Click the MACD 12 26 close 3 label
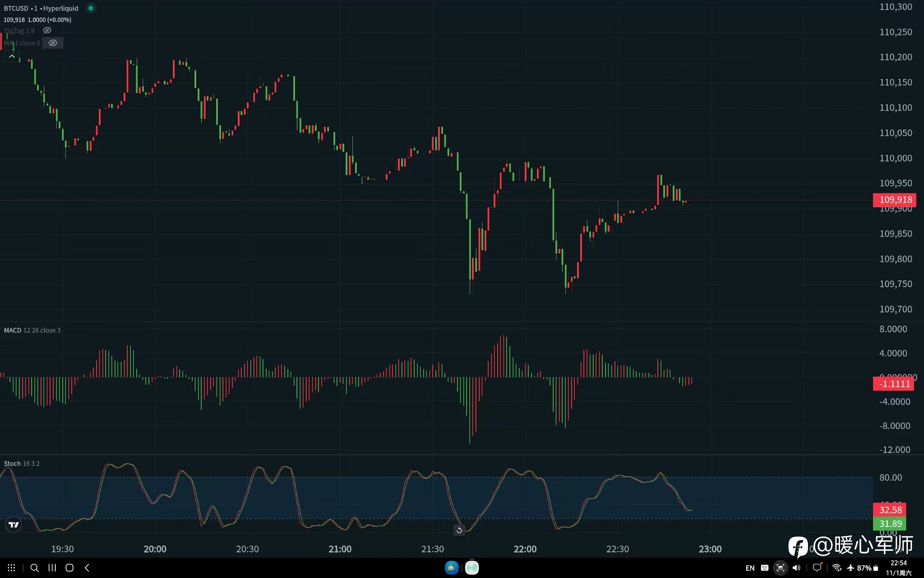 (x=32, y=330)
